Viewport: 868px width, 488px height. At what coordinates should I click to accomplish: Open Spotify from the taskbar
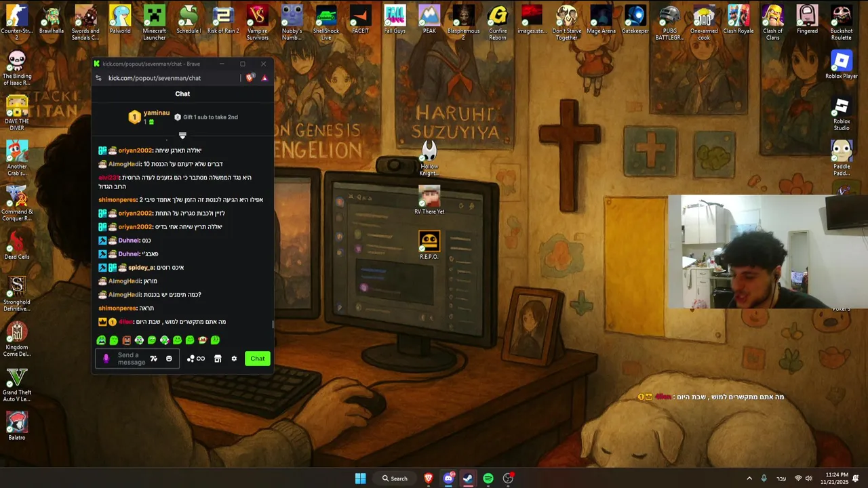pos(488,479)
